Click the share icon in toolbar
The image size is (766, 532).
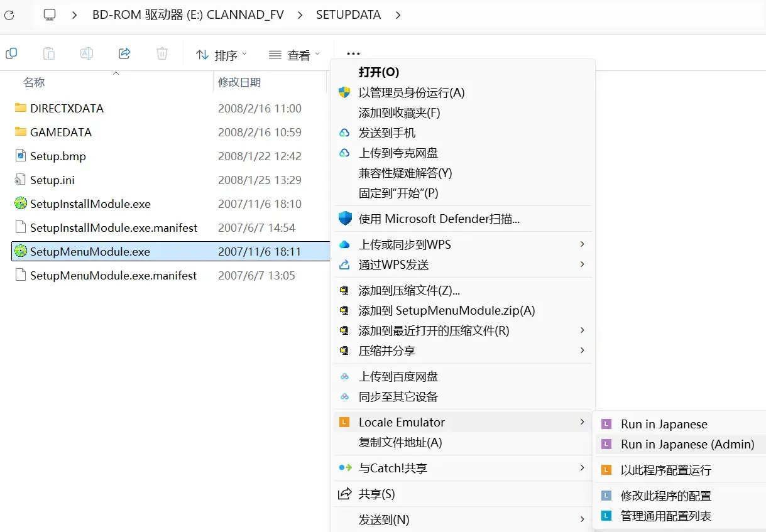(x=124, y=54)
